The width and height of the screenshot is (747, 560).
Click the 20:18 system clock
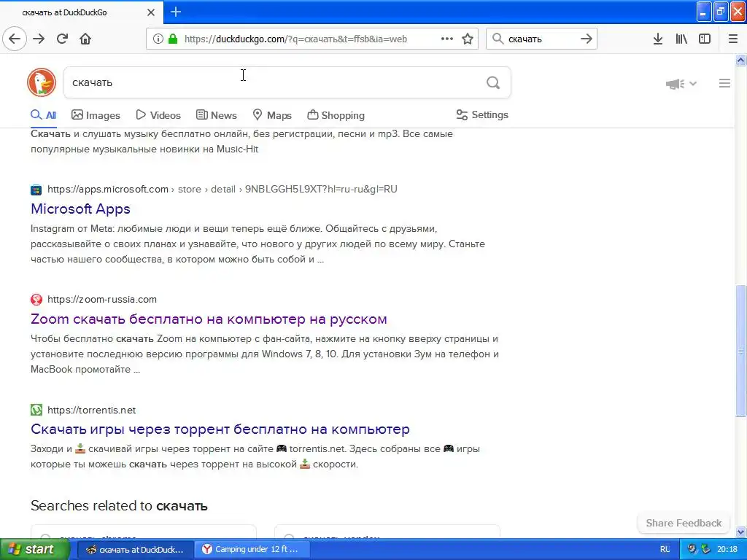coord(727,550)
